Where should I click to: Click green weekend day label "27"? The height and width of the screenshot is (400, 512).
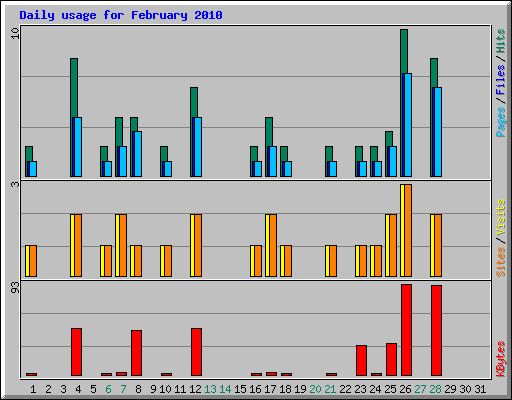[x=420, y=389]
